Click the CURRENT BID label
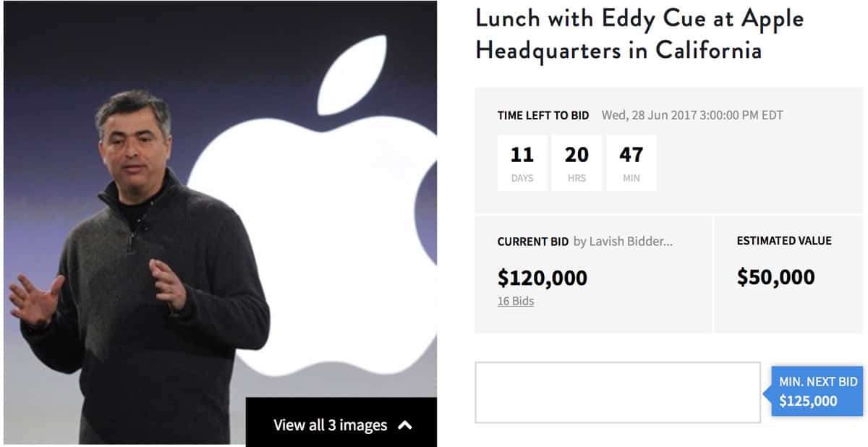 pos(532,242)
